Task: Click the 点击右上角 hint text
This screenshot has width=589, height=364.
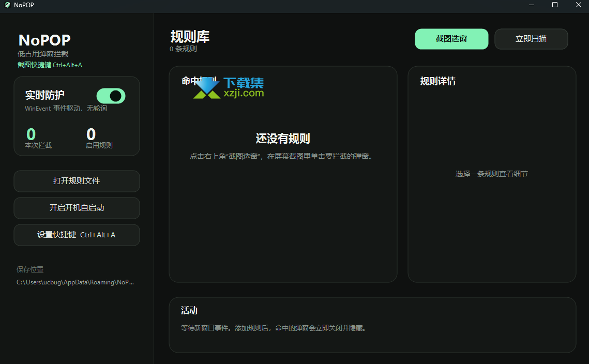Action: 282,156
